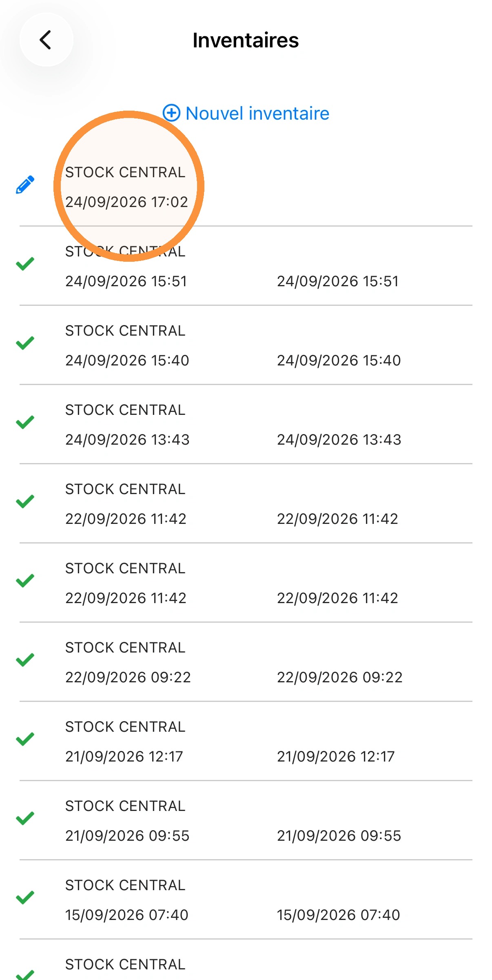492x980 pixels.
Task: Open the in-progress inventory dated 24/09/2026 17:02
Action: point(246,186)
